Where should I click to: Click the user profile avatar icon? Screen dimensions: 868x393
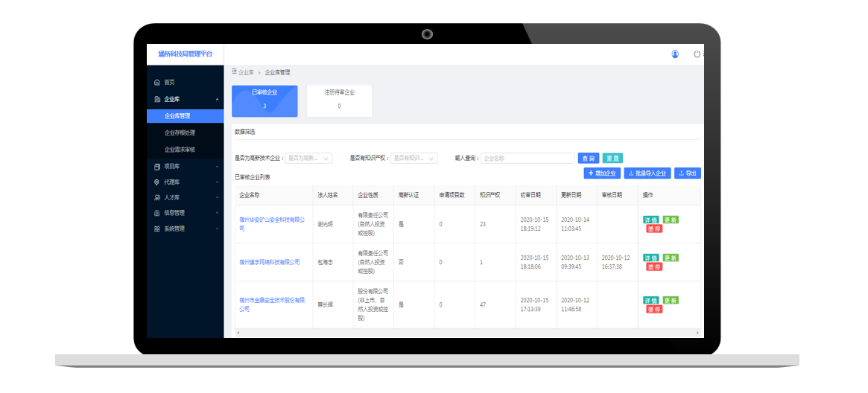675,54
